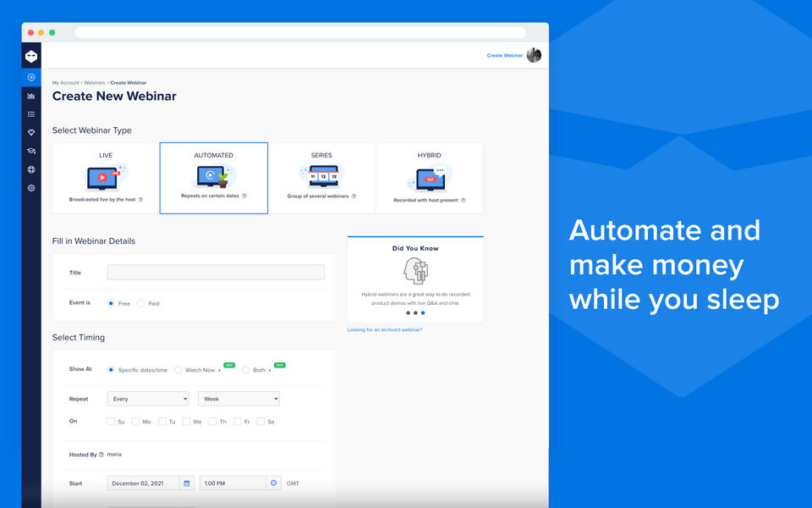Open the globe icon in the sidebar
812x508 pixels.
[x=31, y=169]
